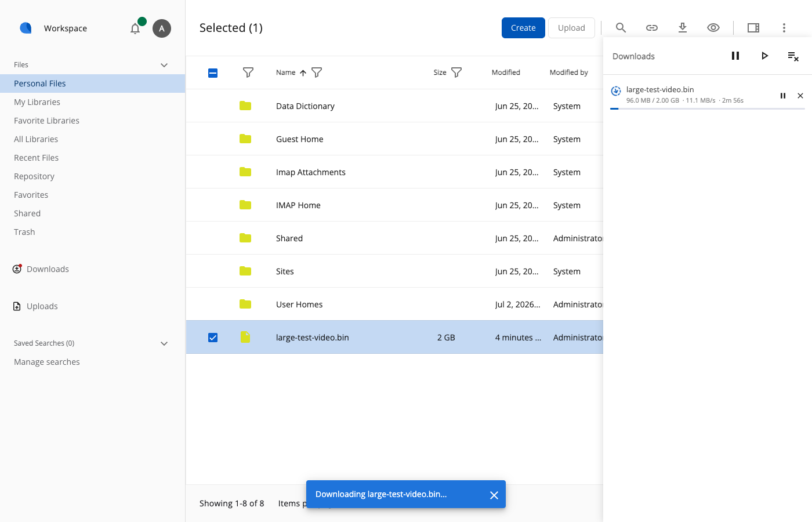Open the Trash in sidebar
The image size is (812, 522).
click(x=24, y=232)
